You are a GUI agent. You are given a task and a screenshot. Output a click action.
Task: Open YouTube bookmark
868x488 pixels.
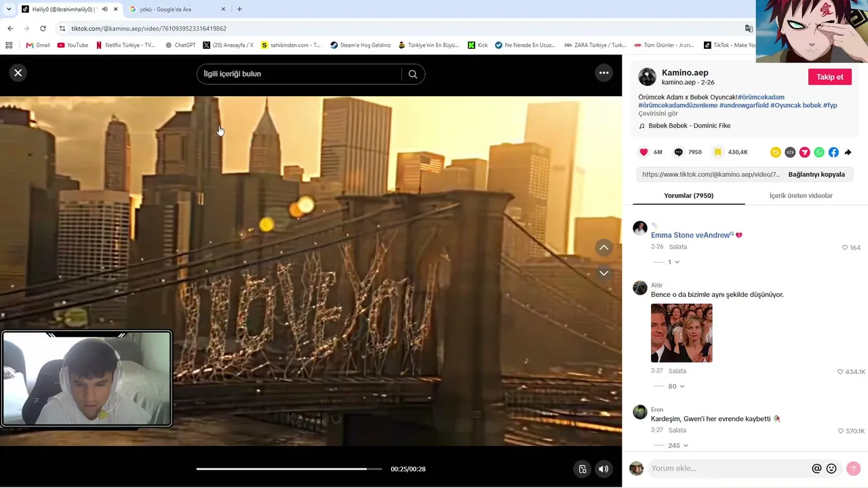[x=73, y=45]
